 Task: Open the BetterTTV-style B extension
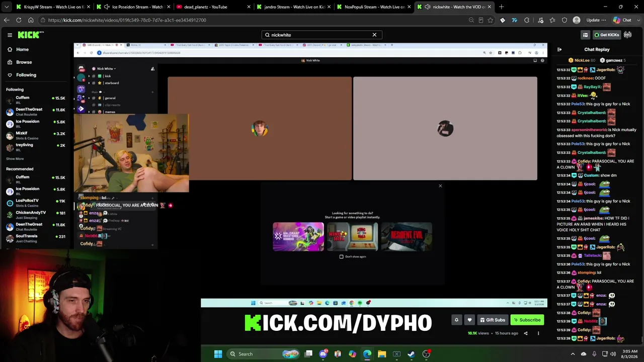pos(502,20)
